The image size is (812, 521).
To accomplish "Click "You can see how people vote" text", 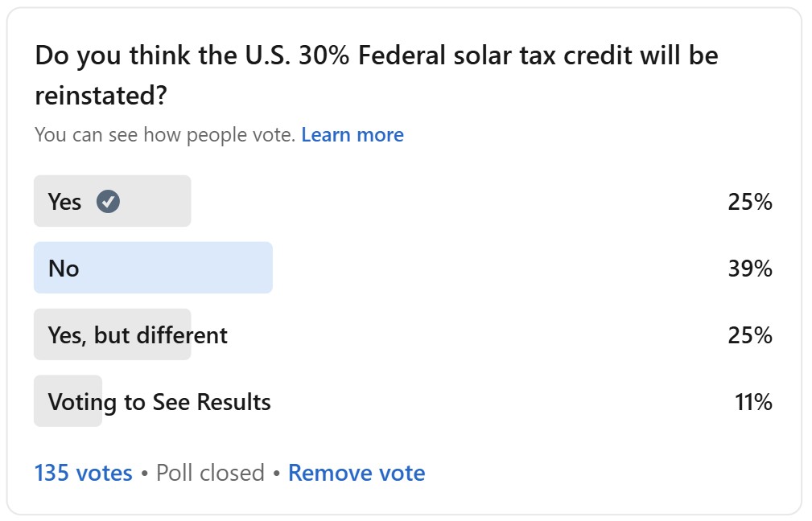I will pyautogui.click(x=165, y=134).
